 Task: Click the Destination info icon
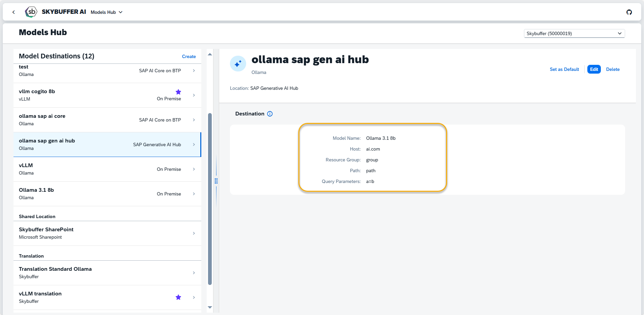click(x=270, y=114)
